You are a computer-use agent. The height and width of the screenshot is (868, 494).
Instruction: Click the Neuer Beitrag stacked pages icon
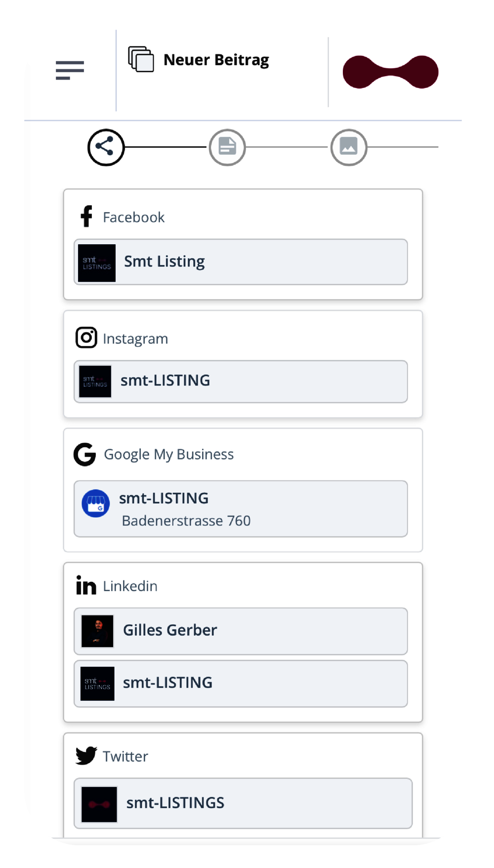pyautogui.click(x=141, y=59)
